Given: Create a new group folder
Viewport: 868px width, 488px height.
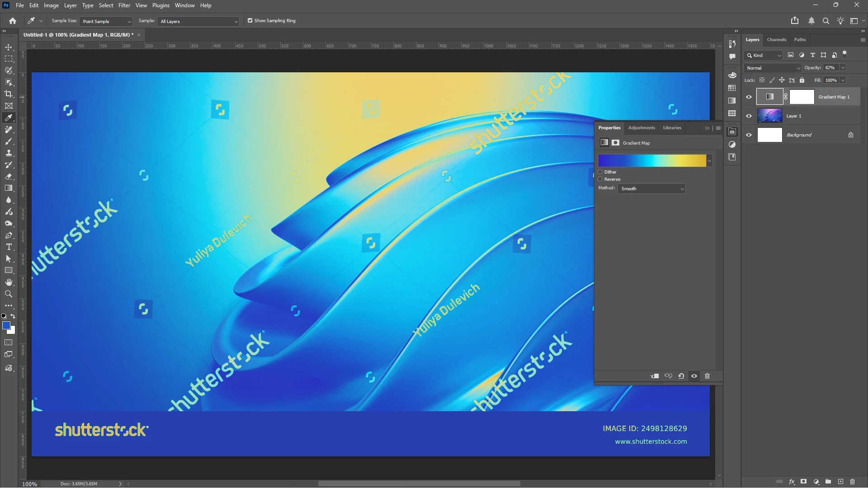Looking at the screenshot, I should tap(828, 482).
